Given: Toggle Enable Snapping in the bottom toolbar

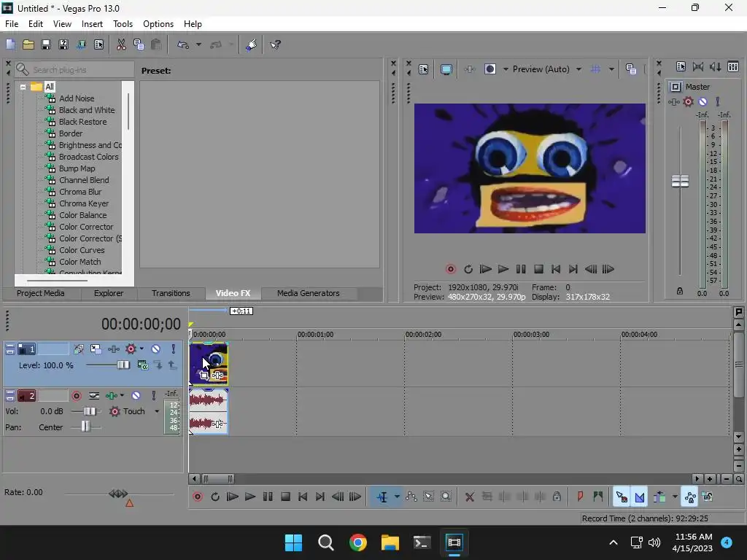Looking at the screenshot, I should click(622, 497).
